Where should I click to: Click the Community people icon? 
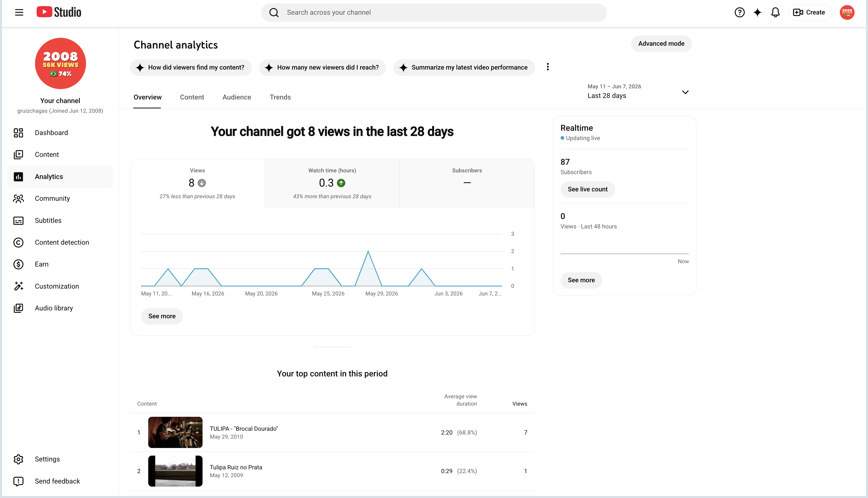(19, 198)
